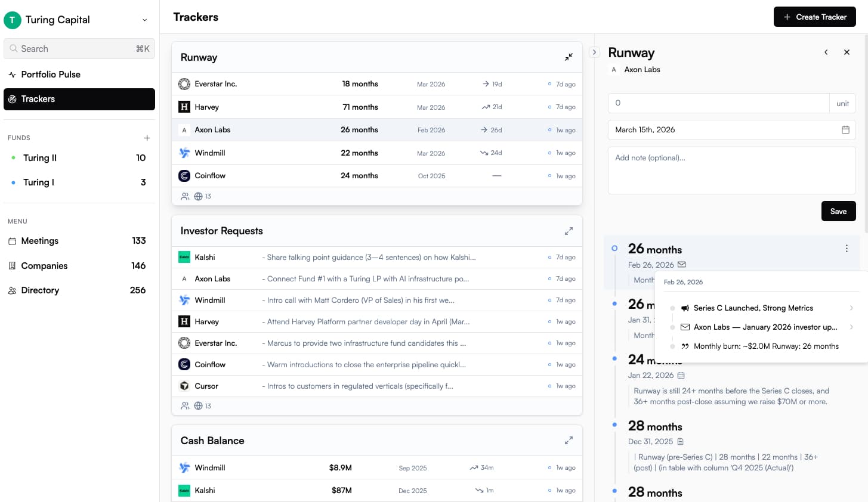The height and width of the screenshot is (502, 868).
Task: Click email icon beside Feb 26, 2026
Action: (682, 265)
